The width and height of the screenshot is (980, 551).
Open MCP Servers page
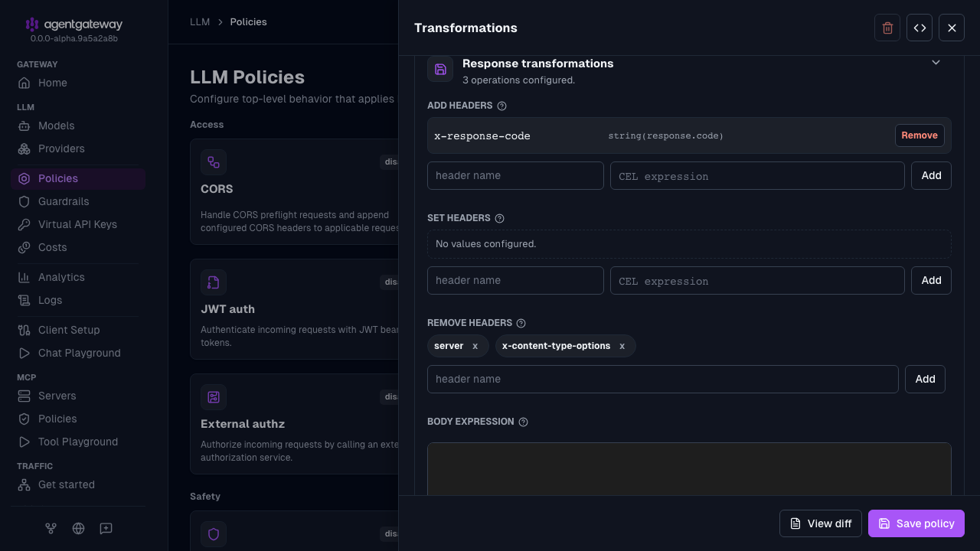78,396
